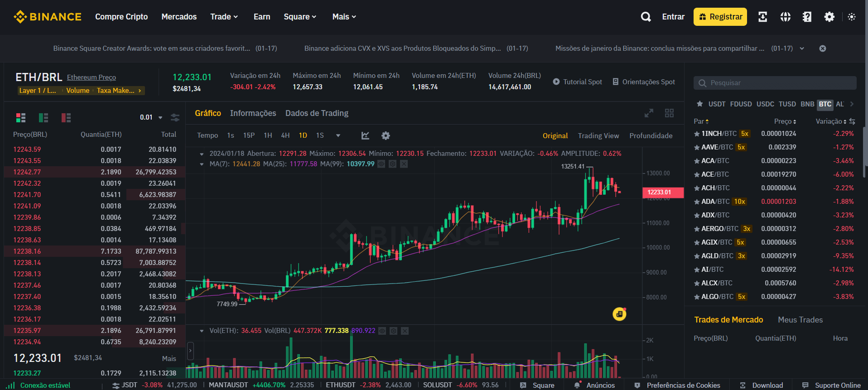
Task: Collapse the Vol(ETH) legend arrow
Action: point(202,331)
